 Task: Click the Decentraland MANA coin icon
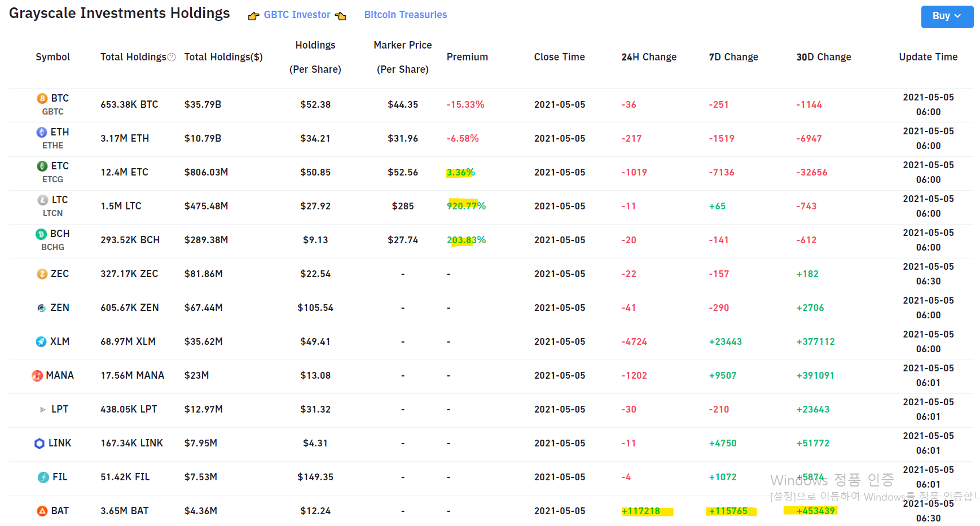click(37, 375)
